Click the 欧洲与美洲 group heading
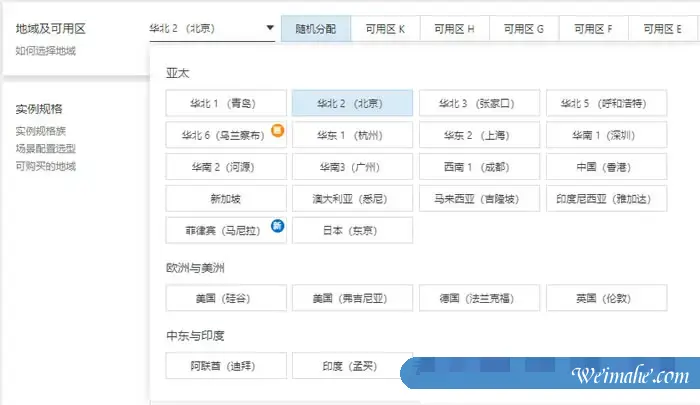Viewport: 700px width, 405px height. pyautogui.click(x=195, y=268)
